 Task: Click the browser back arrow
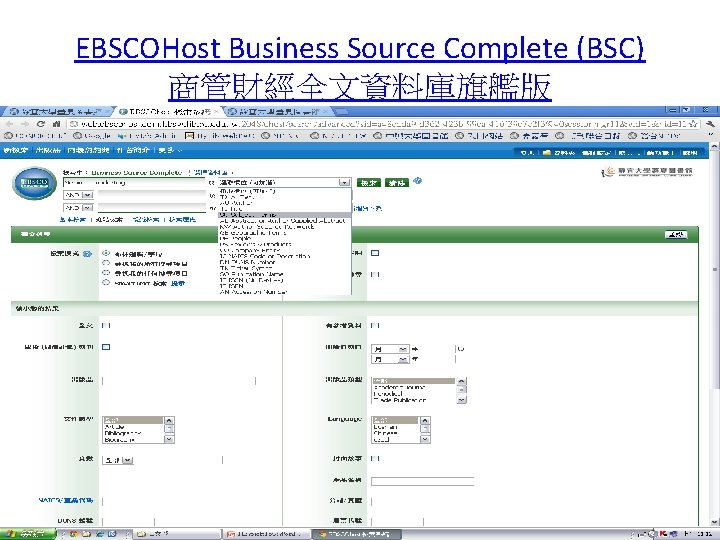(x=10, y=124)
